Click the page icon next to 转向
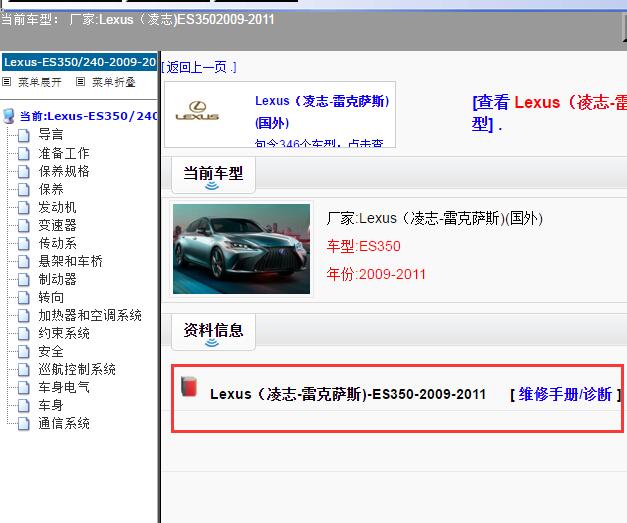The image size is (627, 523). pos(24,297)
